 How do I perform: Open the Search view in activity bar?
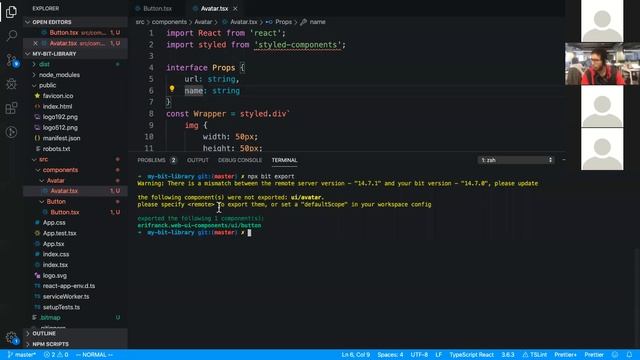[x=11, y=36]
